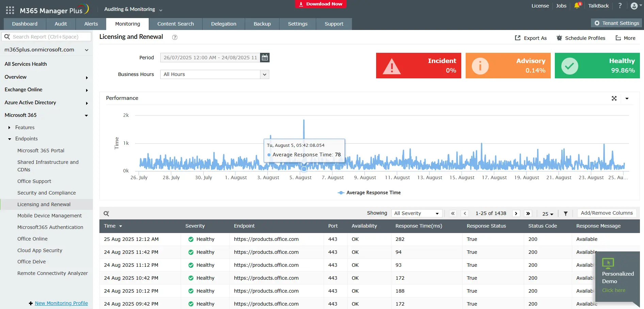The height and width of the screenshot is (309, 644).
Task: Open the New Monitoring Profile link
Action: [x=61, y=303]
